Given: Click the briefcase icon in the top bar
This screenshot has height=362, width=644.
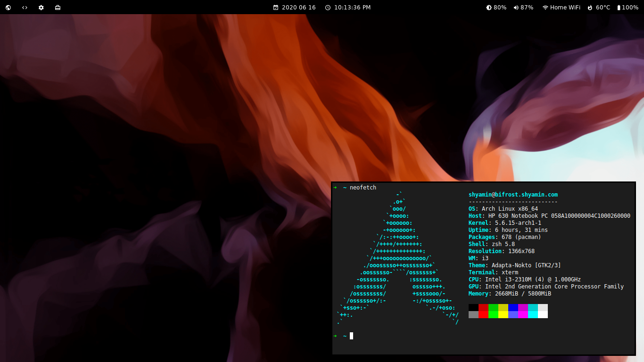Looking at the screenshot, I should click(x=58, y=8).
